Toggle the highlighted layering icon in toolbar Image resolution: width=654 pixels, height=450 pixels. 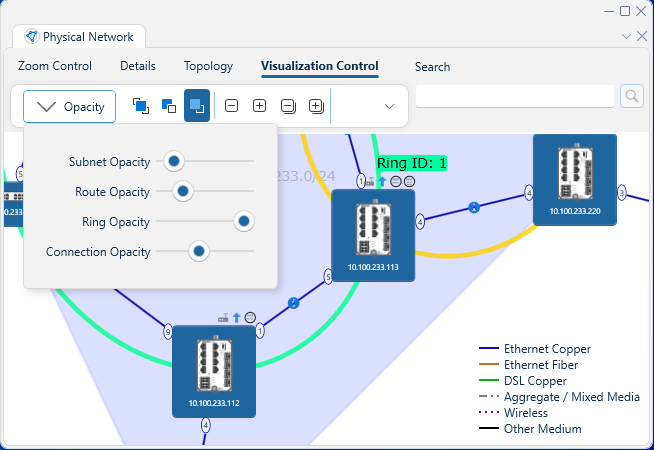(197, 106)
